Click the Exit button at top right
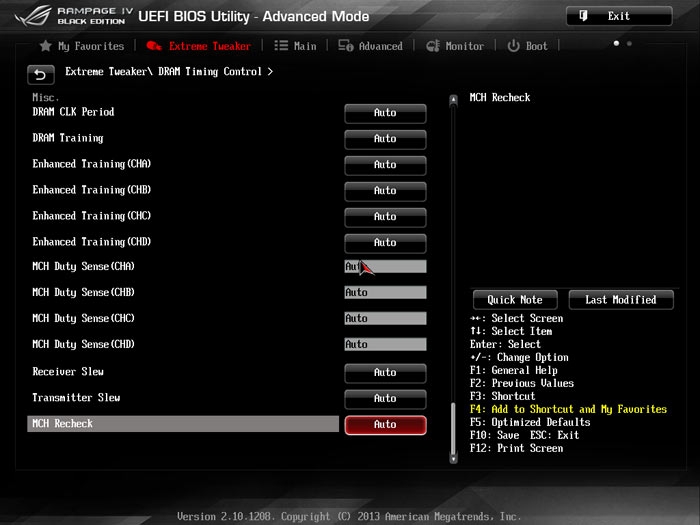 [618, 16]
